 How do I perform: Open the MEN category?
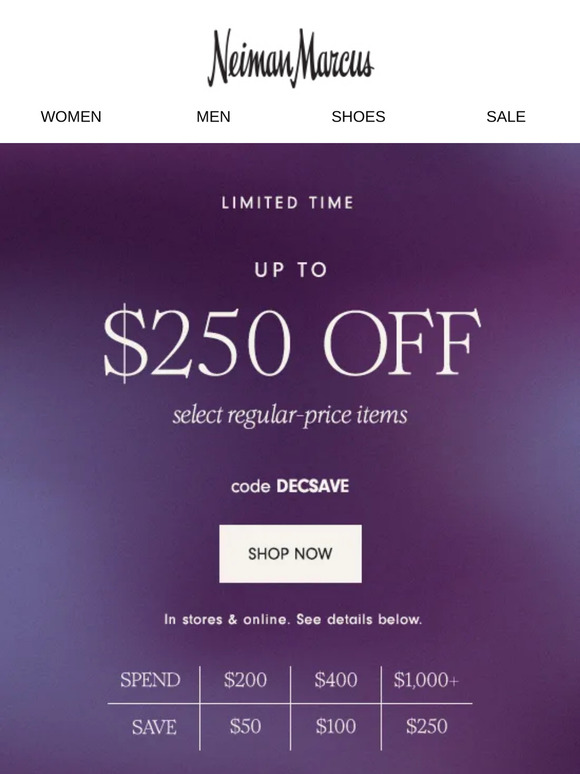click(213, 116)
